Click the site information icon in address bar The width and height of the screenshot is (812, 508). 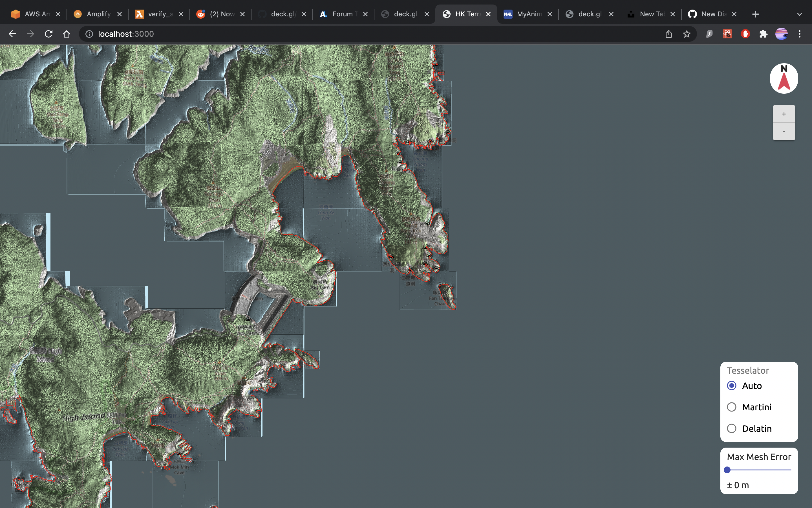click(89, 34)
